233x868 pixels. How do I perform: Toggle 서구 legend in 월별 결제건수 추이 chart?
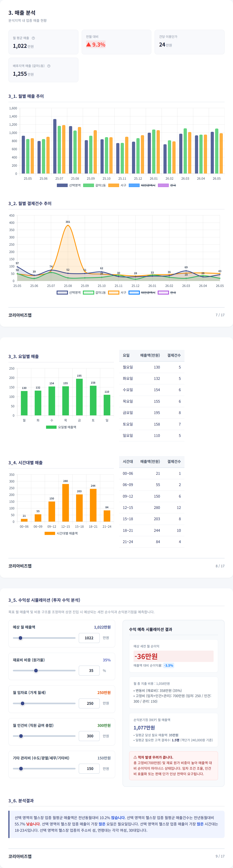point(117,292)
